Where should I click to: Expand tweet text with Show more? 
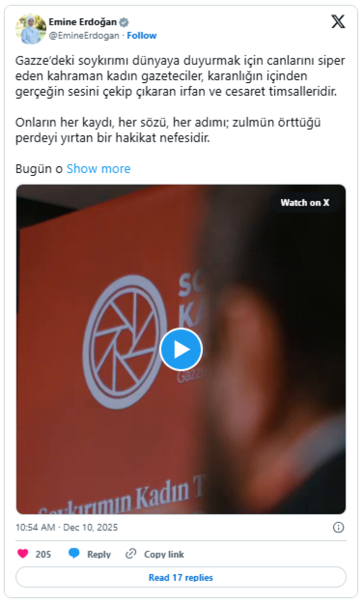pyautogui.click(x=99, y=169)
